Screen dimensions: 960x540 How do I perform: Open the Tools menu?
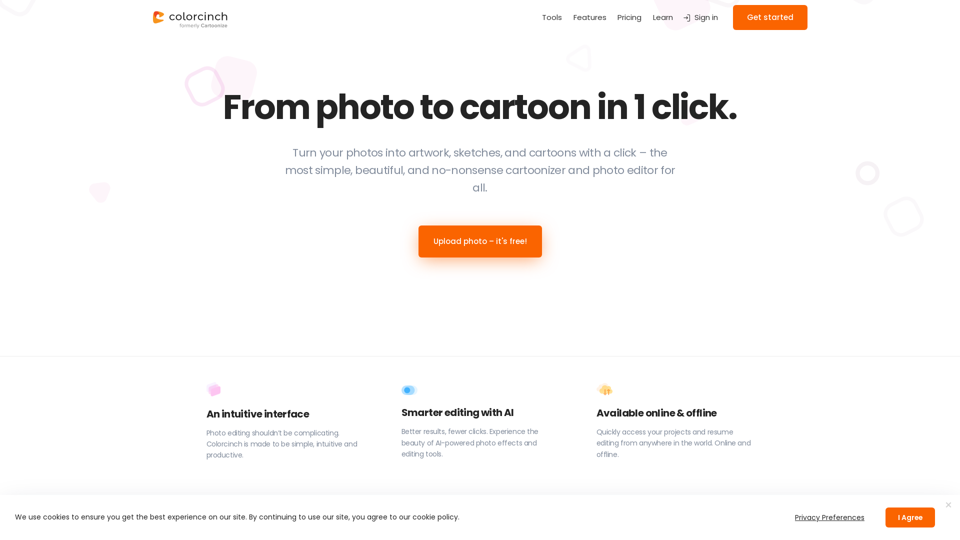click(552, 18)
